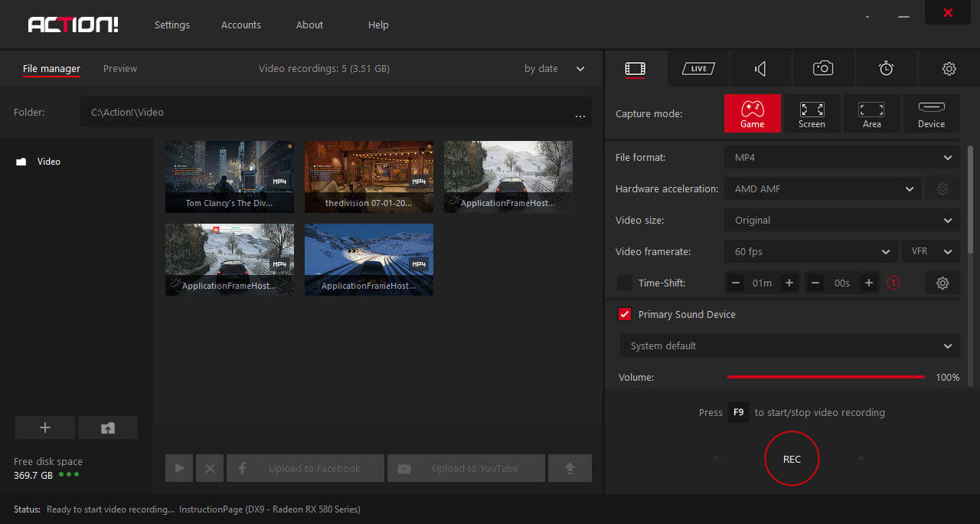Screen dimensions: 980x524
Task: Click the 01m Time-Shift minutes value
Action: pyautogui.click(x=762, y=283)
